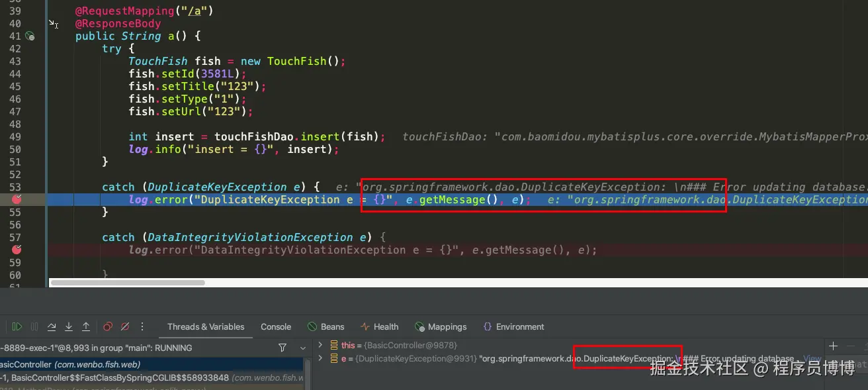Open the Console tab

[x=276, y=327]
